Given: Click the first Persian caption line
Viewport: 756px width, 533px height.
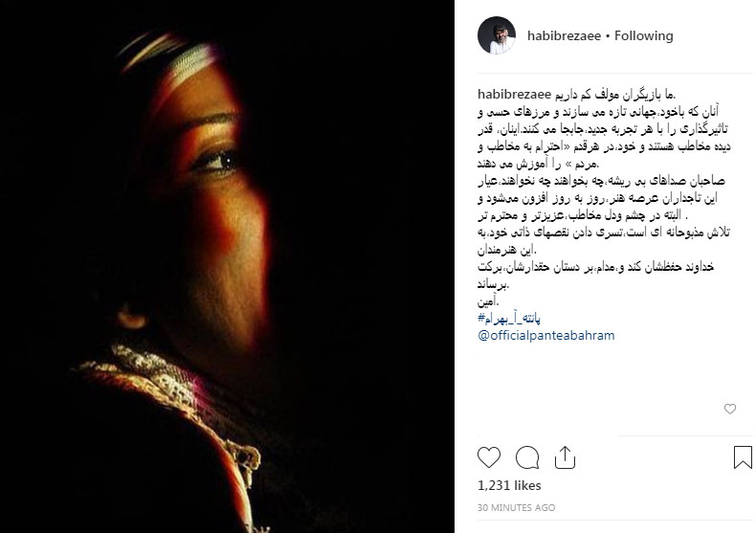Looking at the screenshot, I should point(614,94).
